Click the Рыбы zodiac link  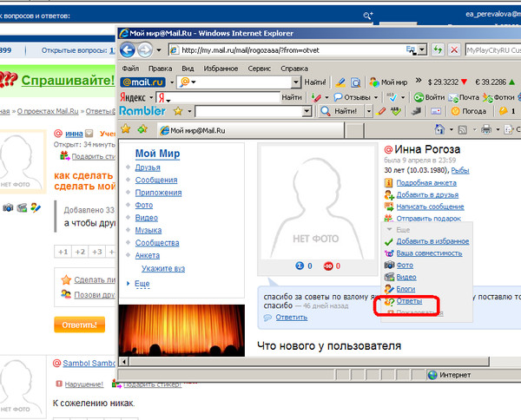tap(460, 171)
